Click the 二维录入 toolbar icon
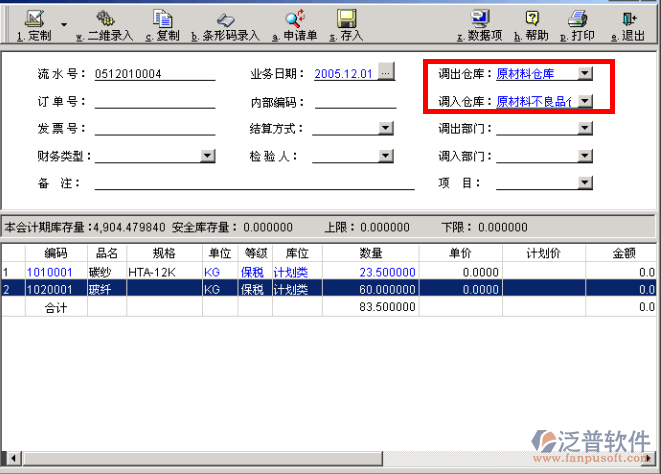The width and height of the screenshot is (661, 474). tap(104, 19)
